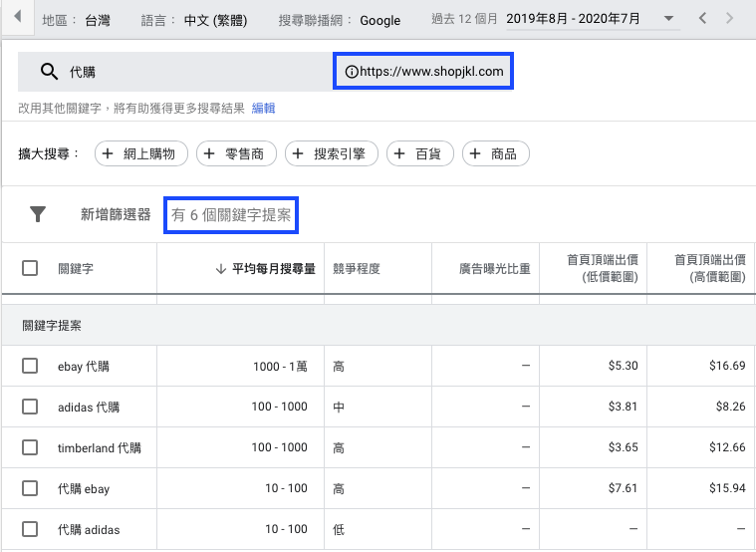Click the back arrow icon at top left
This screenshot has height=552, width=756.
coord(17,18)
